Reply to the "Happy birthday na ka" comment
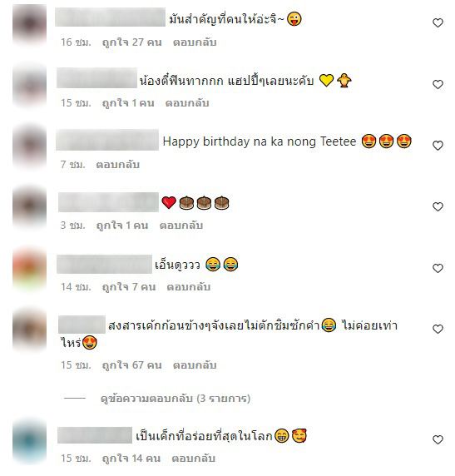 [118, 165]
